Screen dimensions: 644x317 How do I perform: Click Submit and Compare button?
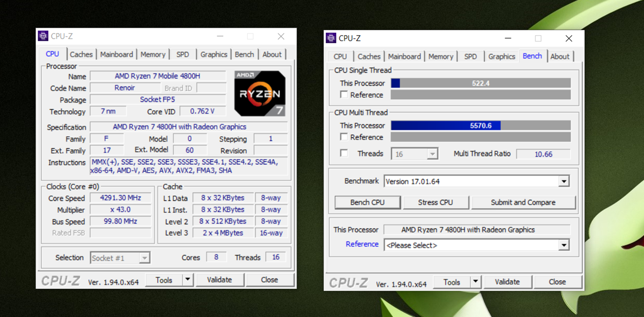pos(523,202)
